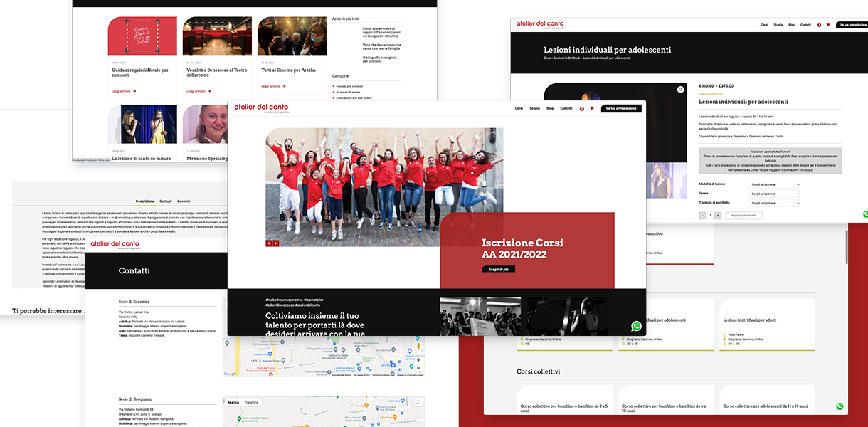Click the Scopri di più button
Viewport: 868px width, 427px height.
[x=498, y=270]
